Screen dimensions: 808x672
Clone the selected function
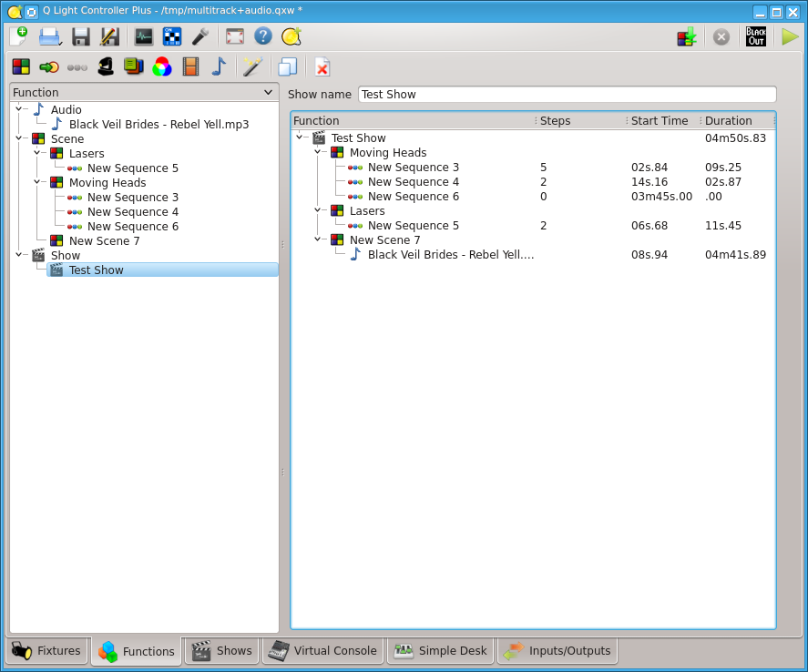286,66
